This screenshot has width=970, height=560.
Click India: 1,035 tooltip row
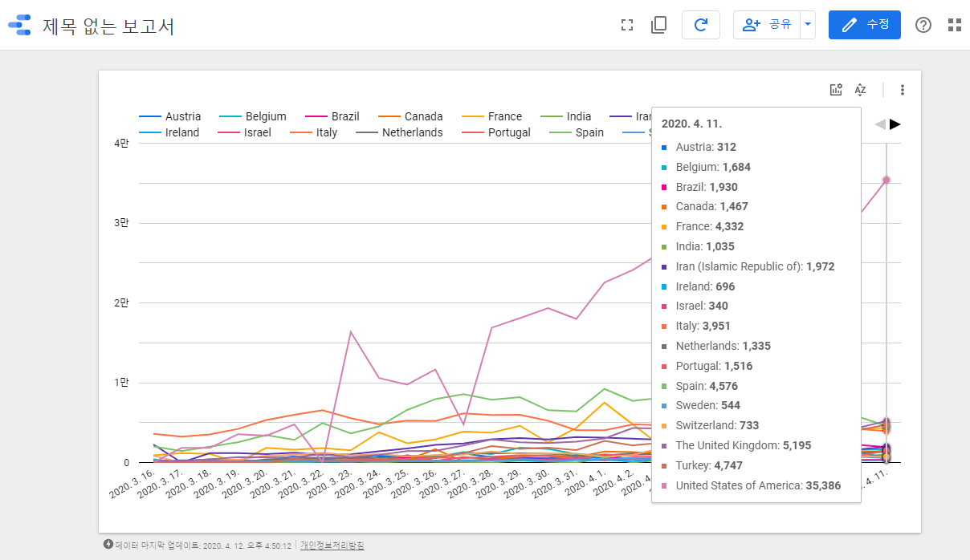697,246
